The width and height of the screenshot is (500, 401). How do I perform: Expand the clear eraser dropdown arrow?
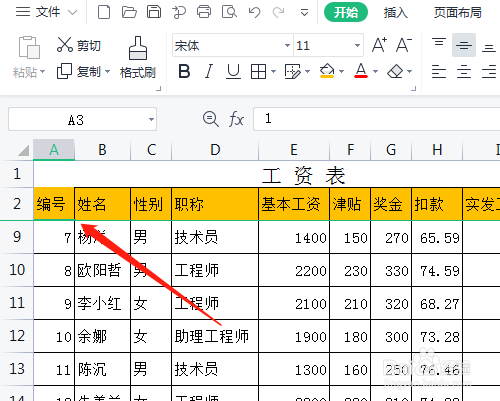click(409, 71)
